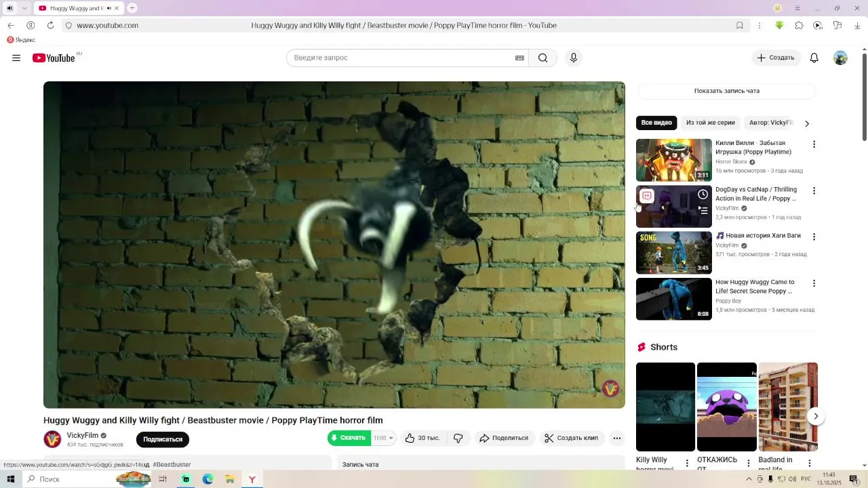Image resolution: width=868 pixels, height=488 pixels.
Task: Click the green downloader extension icon
Action: click(x=779, y=25)
